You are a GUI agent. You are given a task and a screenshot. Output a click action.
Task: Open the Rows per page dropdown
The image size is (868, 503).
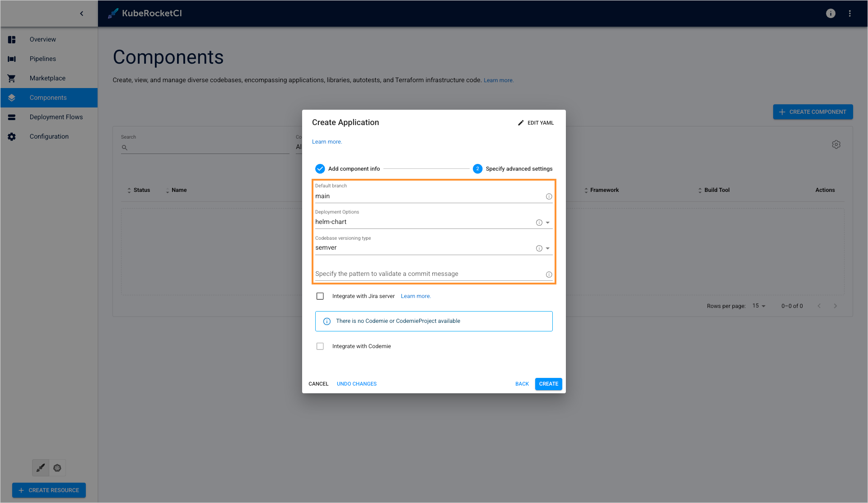pyautogui.click(x=759, y=306)
